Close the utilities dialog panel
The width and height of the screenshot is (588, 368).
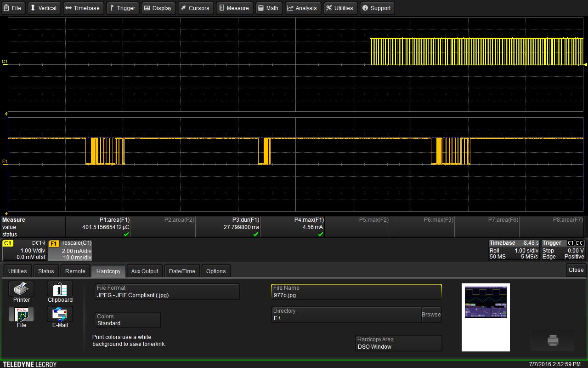click(576, 270)
